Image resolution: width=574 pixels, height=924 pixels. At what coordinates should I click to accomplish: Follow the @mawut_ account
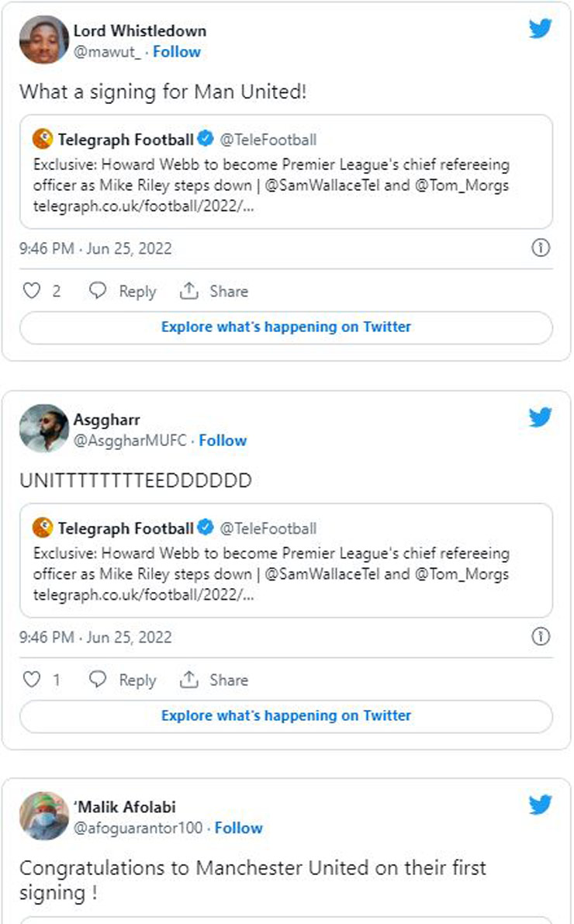pyautogui.click(x=177, y=52)
